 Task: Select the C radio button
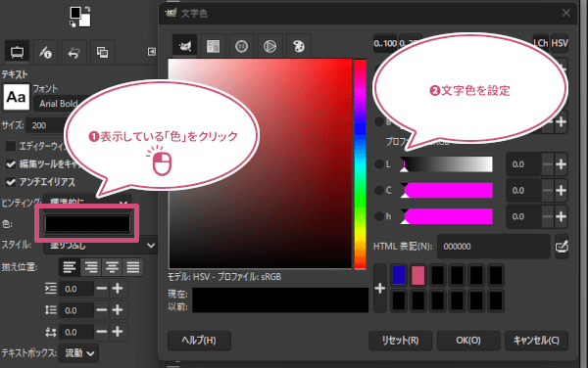click(379, 191)
